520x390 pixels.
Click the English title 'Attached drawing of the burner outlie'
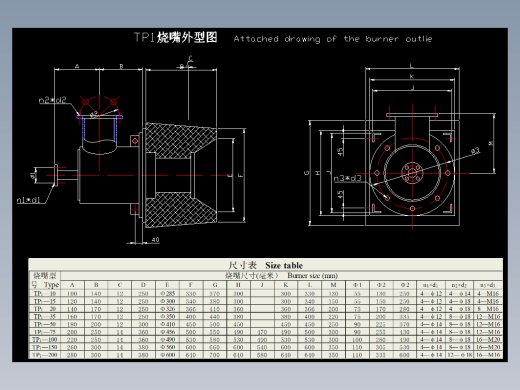point(333,39)
